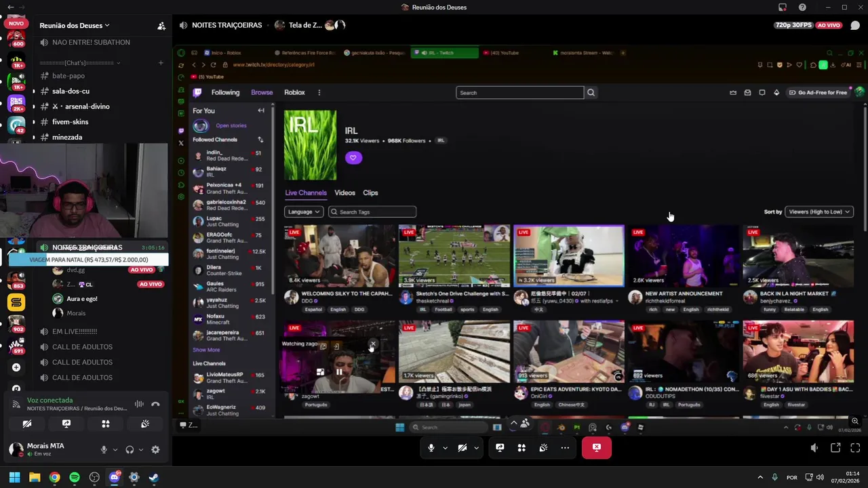868x488 pixels.
Task: Disconnect from voice using the hang-up icon
Action: [155, 404]
